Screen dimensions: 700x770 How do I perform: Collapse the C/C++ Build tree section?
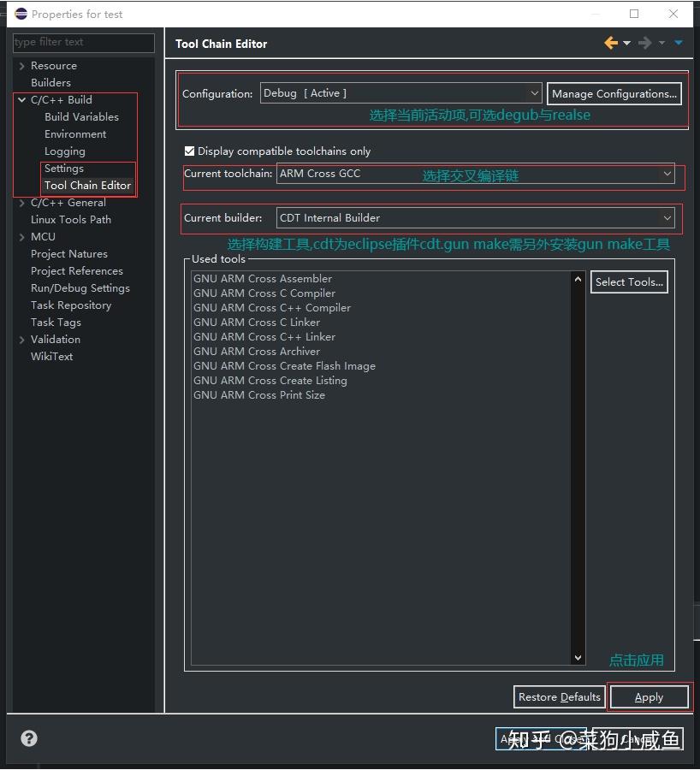(21, 99)
